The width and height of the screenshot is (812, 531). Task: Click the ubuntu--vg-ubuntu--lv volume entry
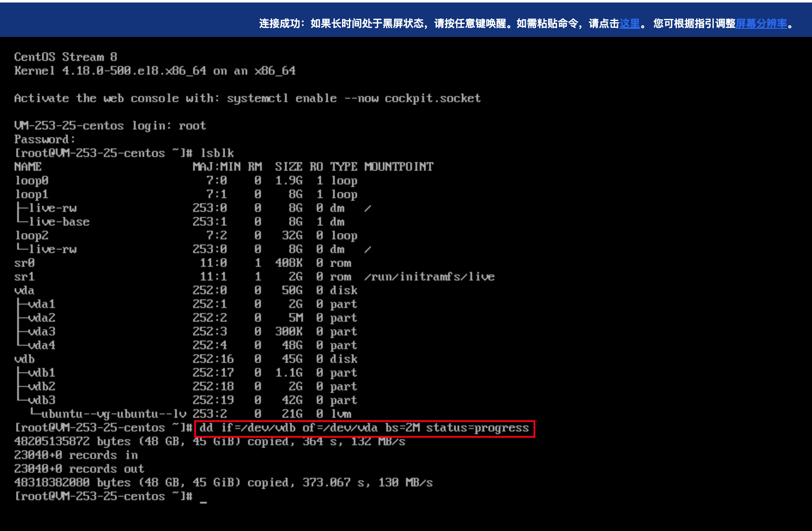coord(113,414)
